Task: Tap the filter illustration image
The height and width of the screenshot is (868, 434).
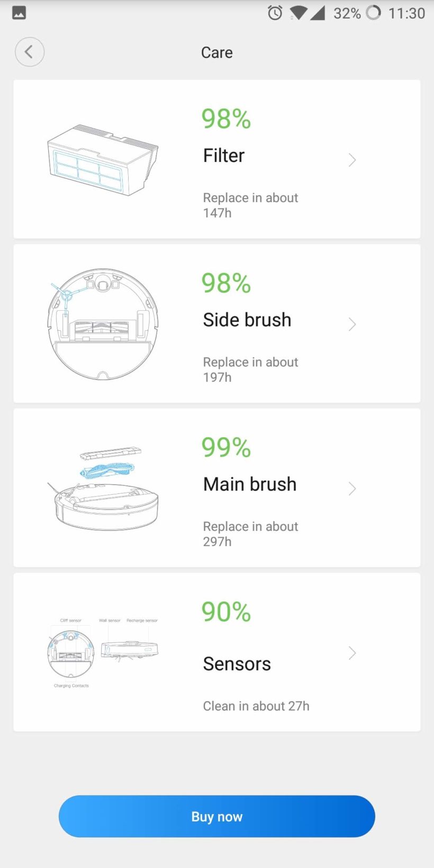Action: (103, 160)
